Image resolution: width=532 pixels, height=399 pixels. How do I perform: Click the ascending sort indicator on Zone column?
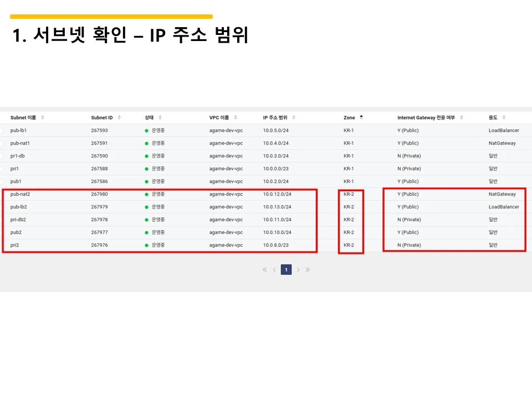[x=360, y=116]
